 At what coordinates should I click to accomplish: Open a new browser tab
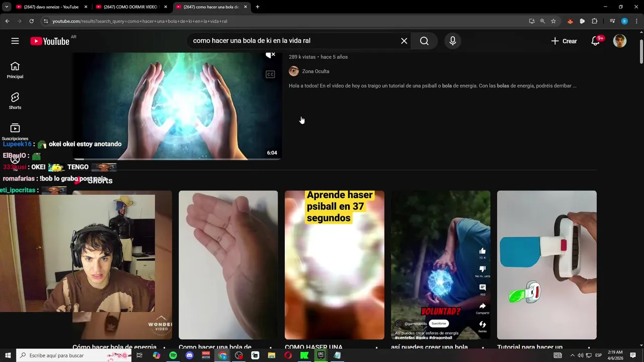[258, 7]
